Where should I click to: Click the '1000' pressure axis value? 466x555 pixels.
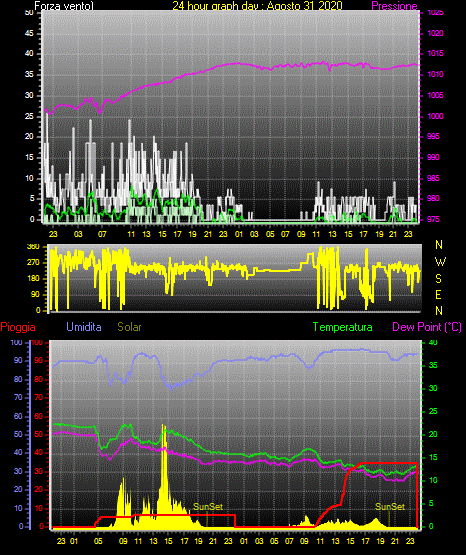[435, 116]
